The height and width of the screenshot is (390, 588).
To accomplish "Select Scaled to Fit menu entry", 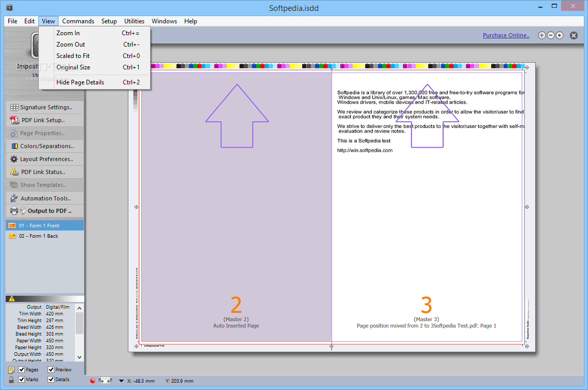I will pos(95,56).
